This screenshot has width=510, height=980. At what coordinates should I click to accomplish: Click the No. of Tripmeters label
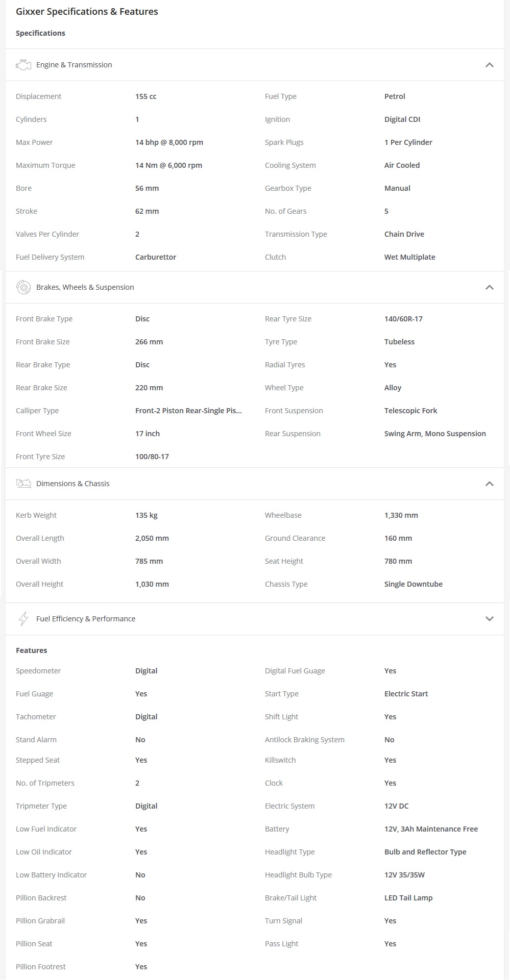pyautogui.click(x=45, y=783)
